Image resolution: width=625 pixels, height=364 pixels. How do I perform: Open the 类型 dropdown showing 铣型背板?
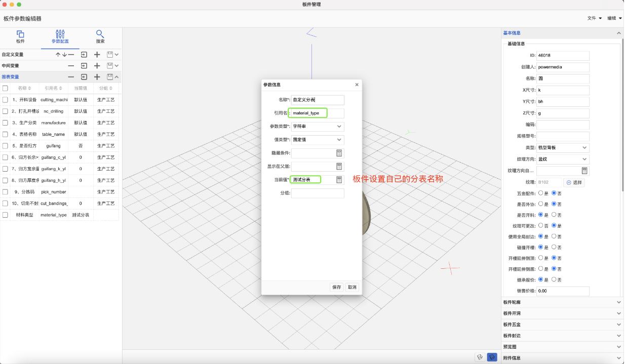(x=563, y=148)
